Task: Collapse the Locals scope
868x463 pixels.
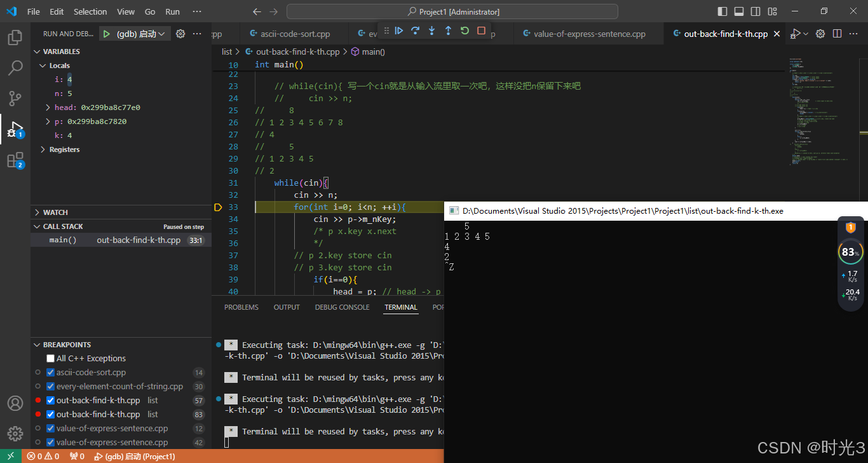Action: [43, 66]
